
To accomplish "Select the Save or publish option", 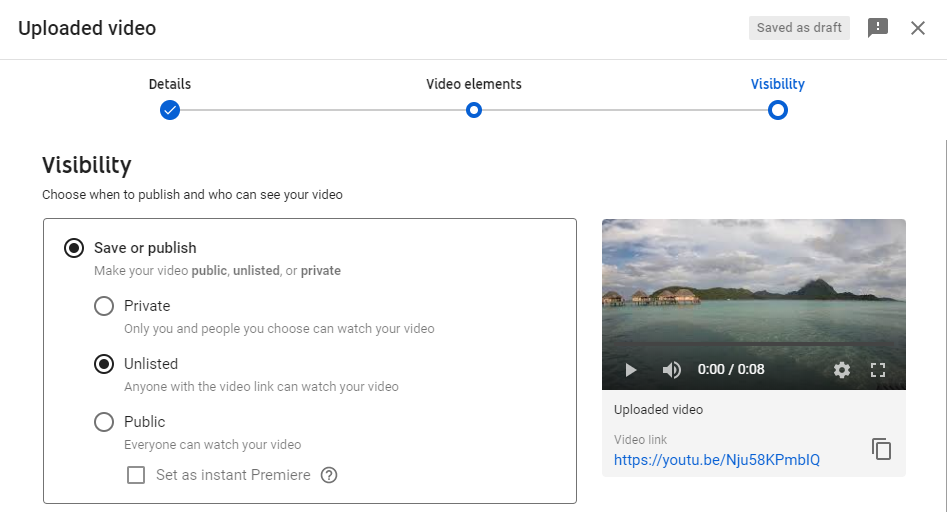I will coord(74,248).
